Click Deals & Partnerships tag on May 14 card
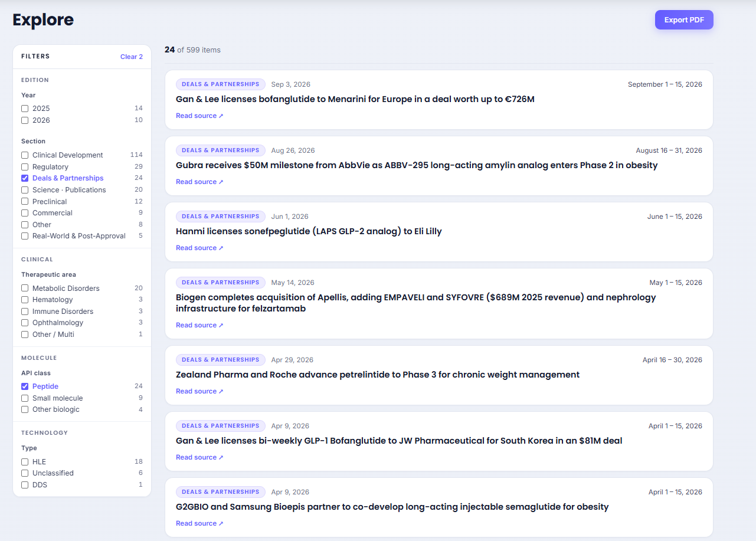This screenshot has width=756, height=541. tap(221, 283)
